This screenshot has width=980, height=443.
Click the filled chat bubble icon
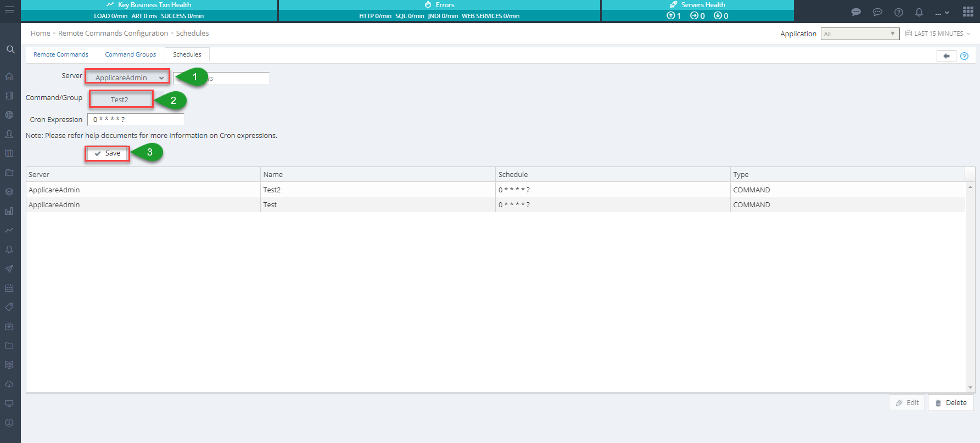point(856,12)
